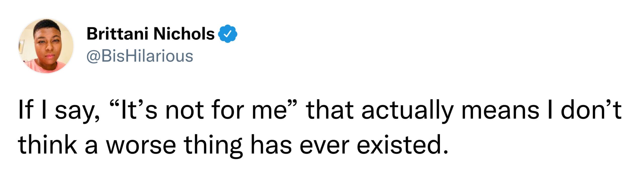Click the word "worse" in the tweet
This screenshot has height=179, width=644.
(141, 147)
